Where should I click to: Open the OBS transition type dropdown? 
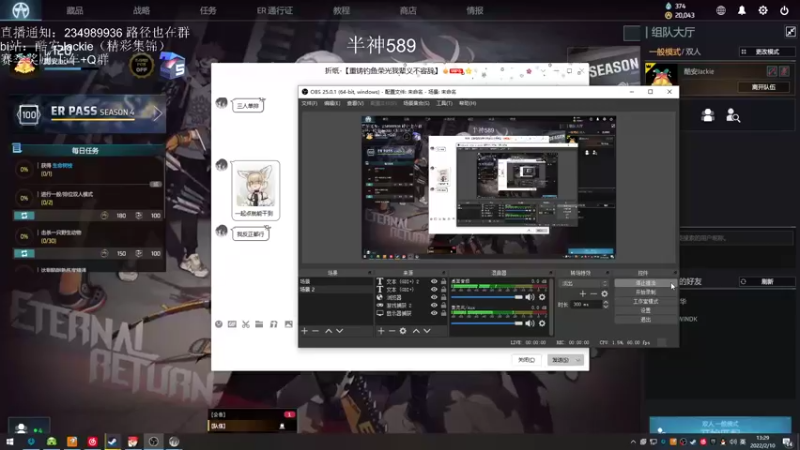[x=584, y=283]
